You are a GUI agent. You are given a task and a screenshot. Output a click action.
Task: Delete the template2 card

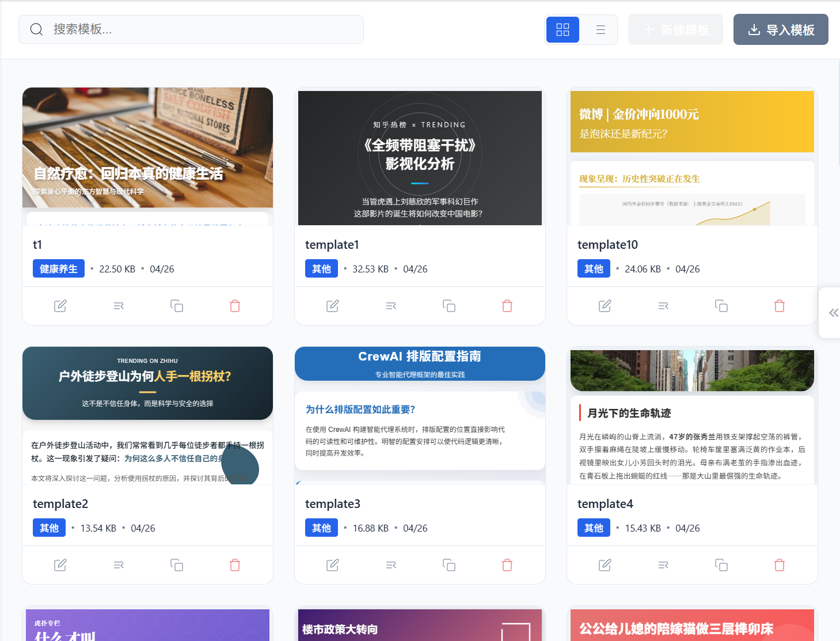(235, 565)
